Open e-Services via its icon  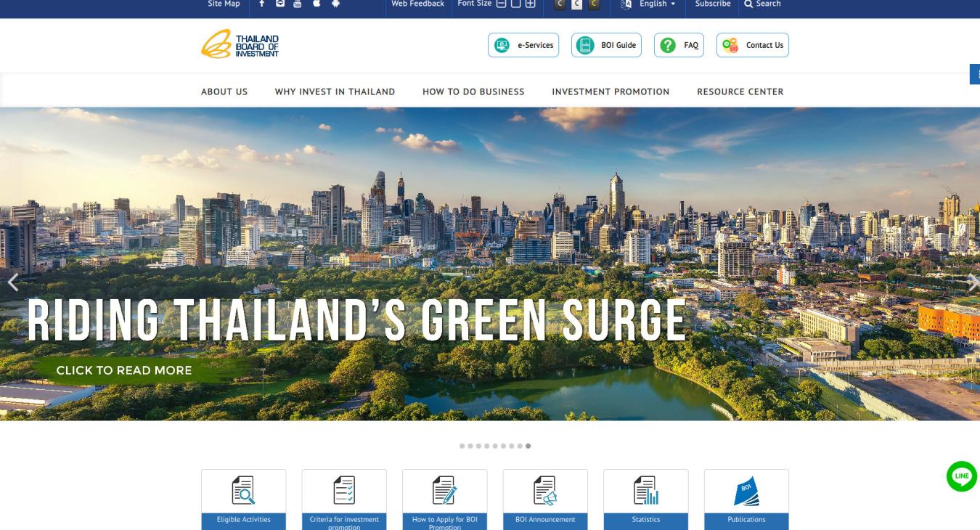pos(501,44)
